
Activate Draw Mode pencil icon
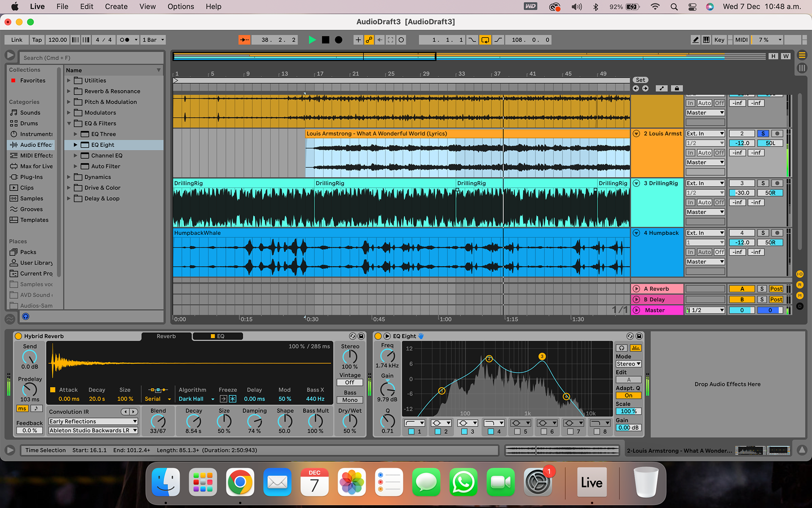coord(695,40)
